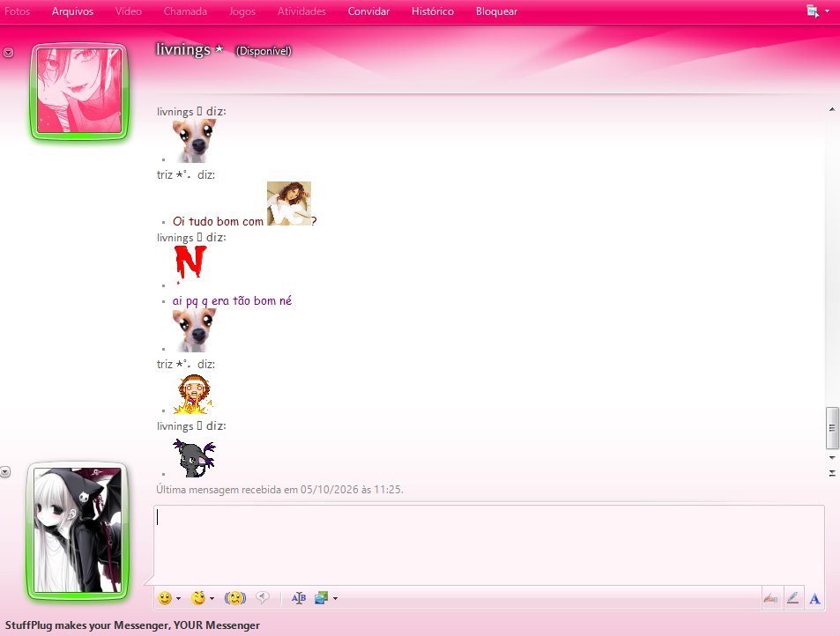Click the voice clip speaker icon

click(262, 597)
